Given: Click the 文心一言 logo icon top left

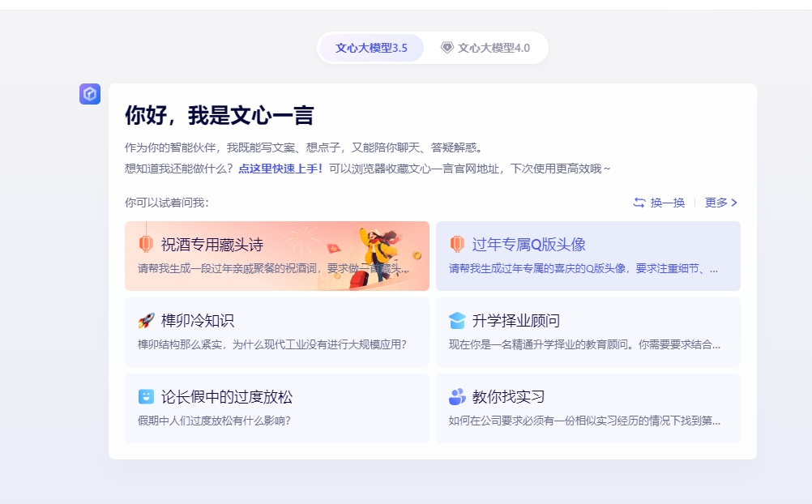Looking at the screenshot, I should tap(90, 94).
